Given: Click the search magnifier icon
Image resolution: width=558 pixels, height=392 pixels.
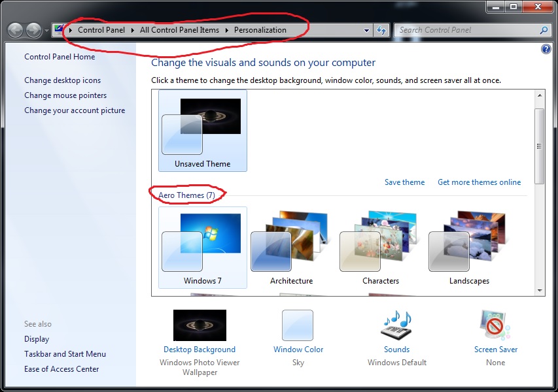Looking at the screenshot, I should (544, 30).
